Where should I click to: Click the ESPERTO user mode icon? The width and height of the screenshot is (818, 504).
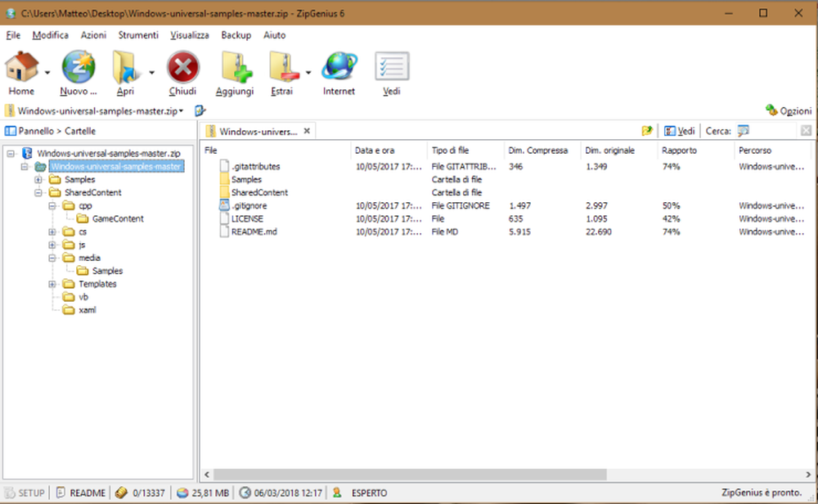click(x=337, y=493)
